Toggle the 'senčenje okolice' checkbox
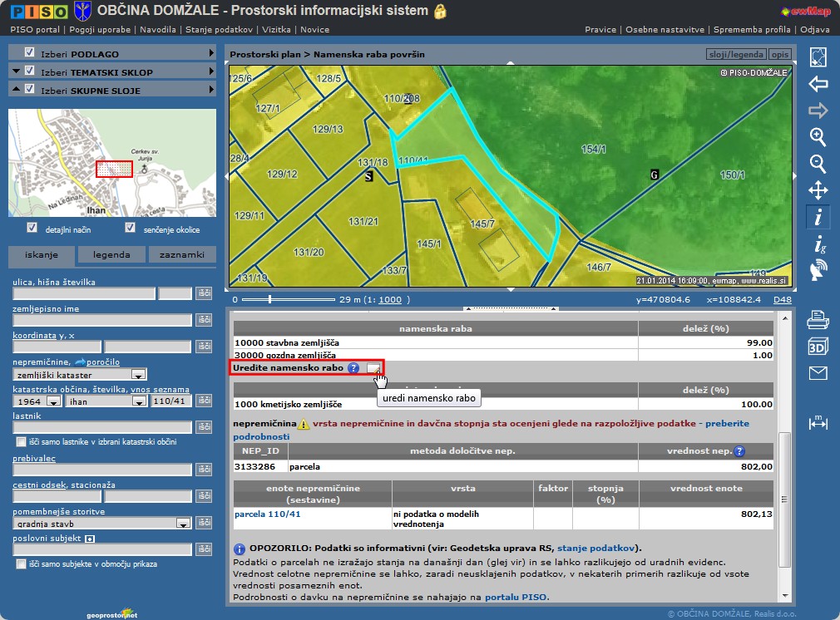 (x=130, y=228)
